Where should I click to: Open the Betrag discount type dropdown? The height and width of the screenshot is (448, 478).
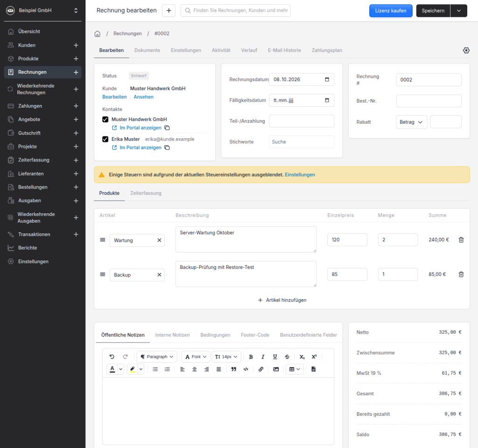point(411,122)
